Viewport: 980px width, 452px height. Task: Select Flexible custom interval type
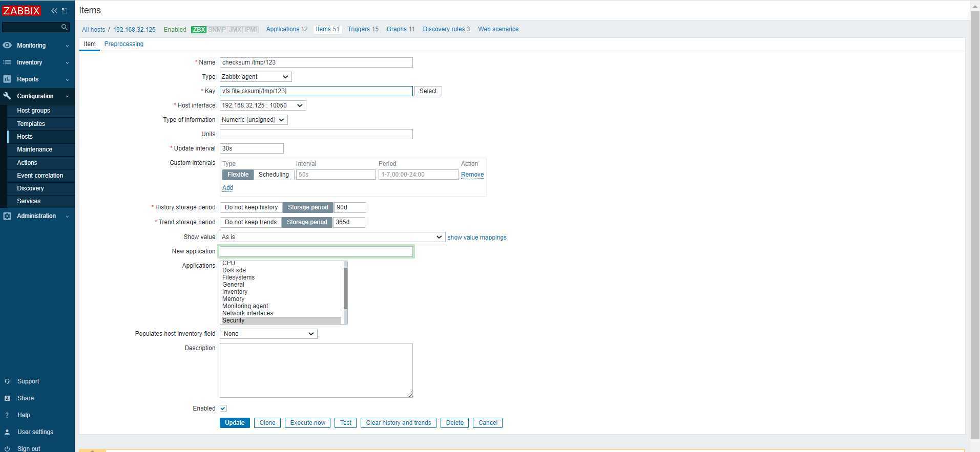point(238,175)
